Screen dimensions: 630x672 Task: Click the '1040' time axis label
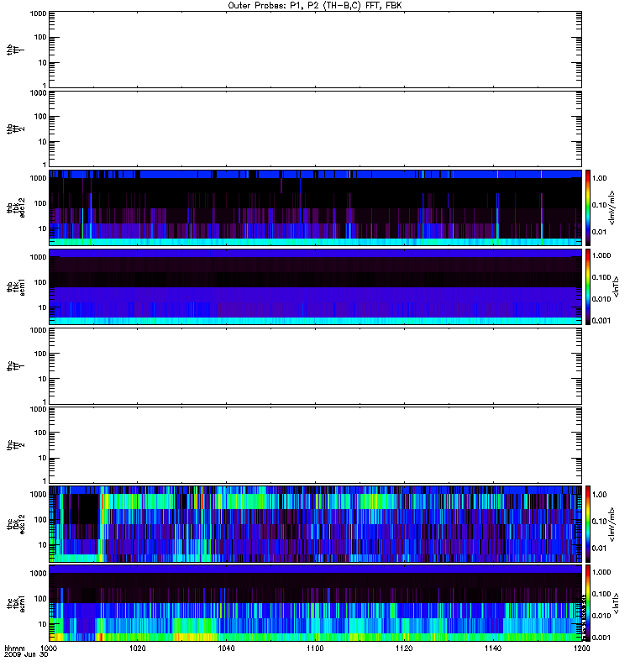pos(226,648)
